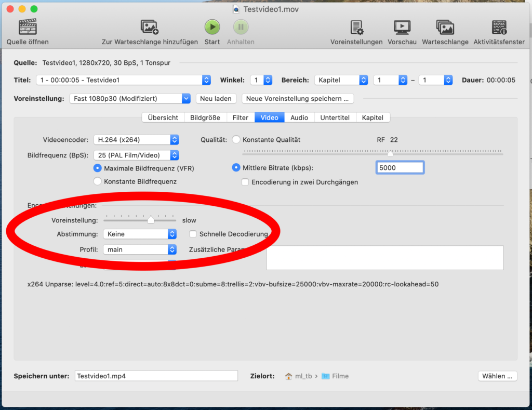Click the Anhalten pause icon
Image resolution: width=532 pixels, height=410 pixels.
point(241,27)
